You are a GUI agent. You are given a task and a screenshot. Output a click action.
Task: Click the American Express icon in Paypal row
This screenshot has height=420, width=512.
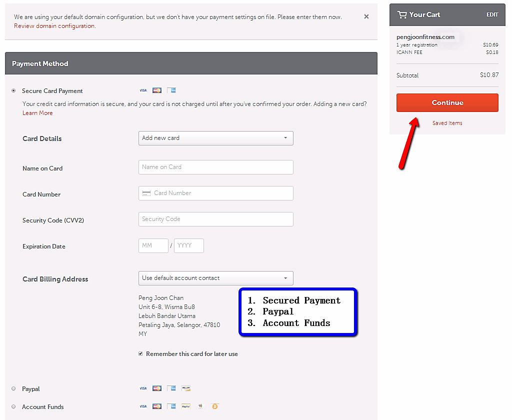(171, 388)
